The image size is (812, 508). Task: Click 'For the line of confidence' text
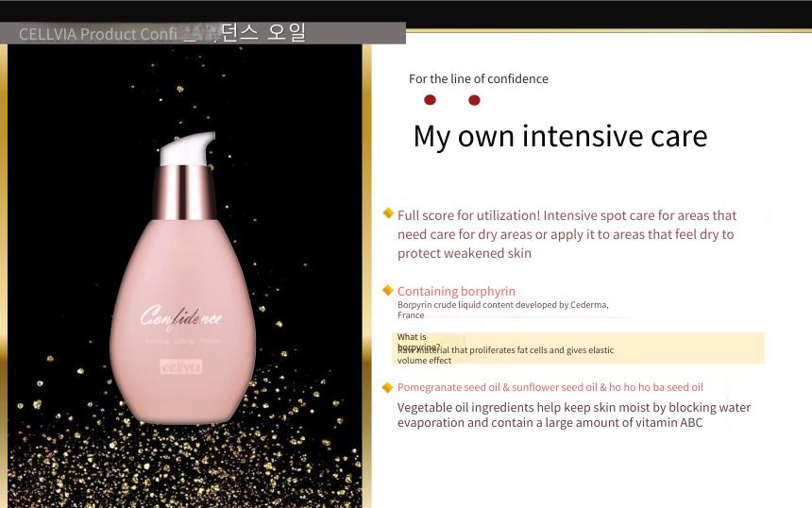click(478, 78)
